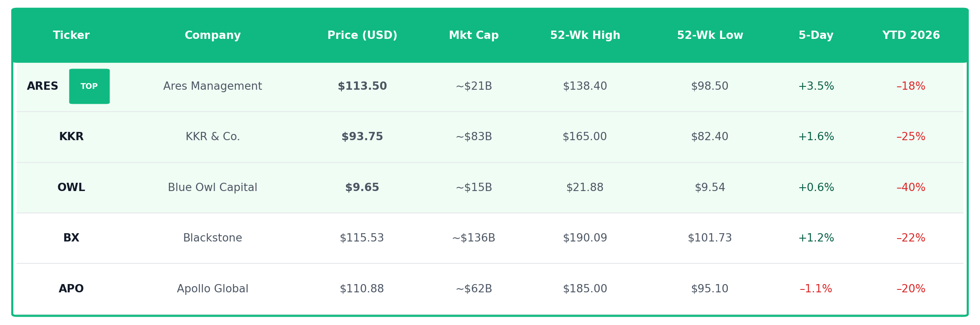Click the TOP badge next to ARES

point(89,86)
